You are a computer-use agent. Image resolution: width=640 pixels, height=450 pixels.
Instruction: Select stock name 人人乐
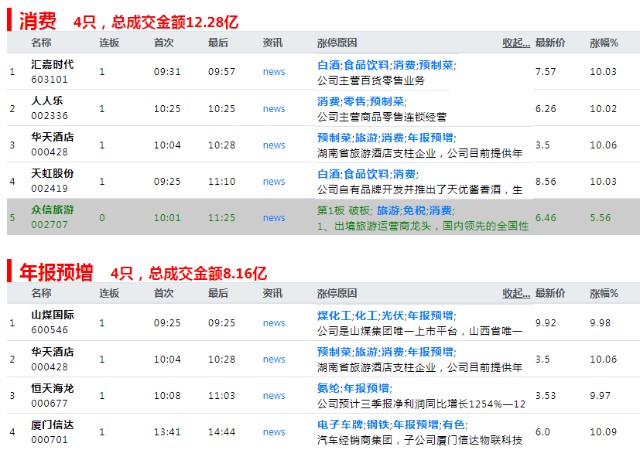coord(47,101)
